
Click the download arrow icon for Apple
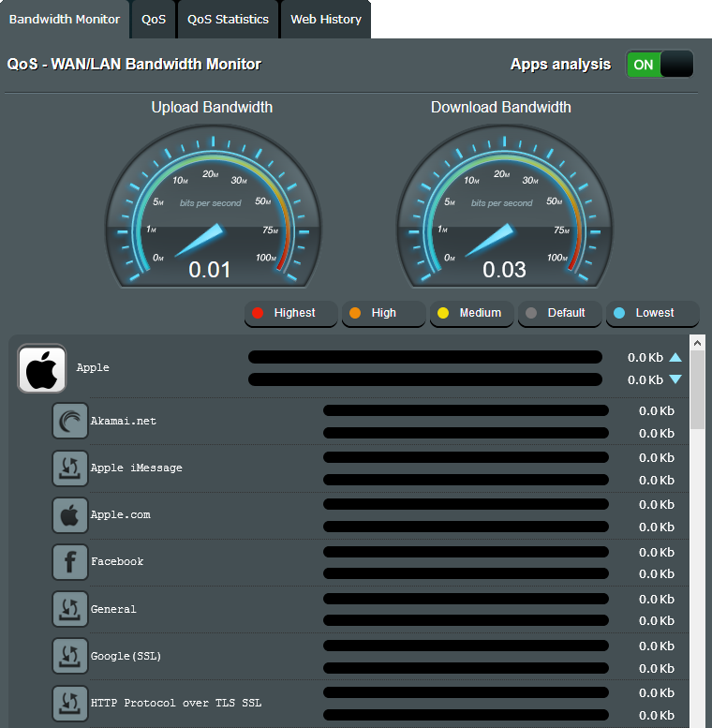675,379
